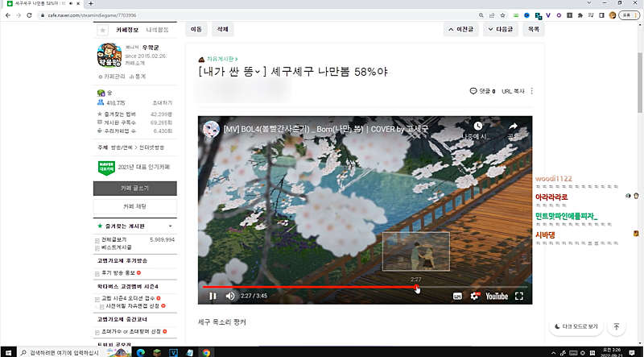644x357 pixels.
Task: Open 베스트게시글 board
Action: pyautogui.click(x=116, y=247)
